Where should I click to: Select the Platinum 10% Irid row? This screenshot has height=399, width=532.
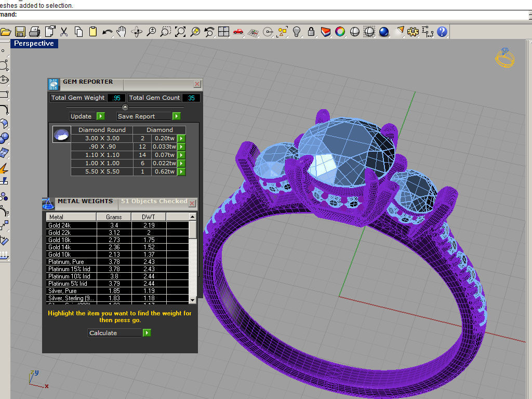pyautogui.click(x=117, y=276)
